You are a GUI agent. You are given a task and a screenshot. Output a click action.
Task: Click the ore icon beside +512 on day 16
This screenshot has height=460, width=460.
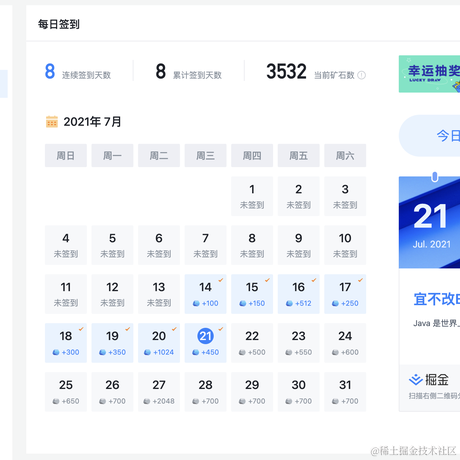pyautogui.click(x=289, y=303)
